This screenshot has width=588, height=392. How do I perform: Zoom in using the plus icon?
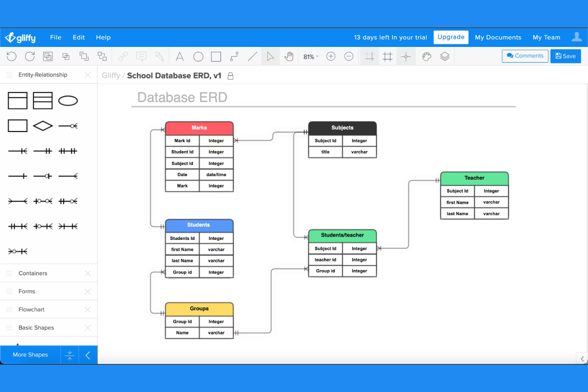pos(331,56)
